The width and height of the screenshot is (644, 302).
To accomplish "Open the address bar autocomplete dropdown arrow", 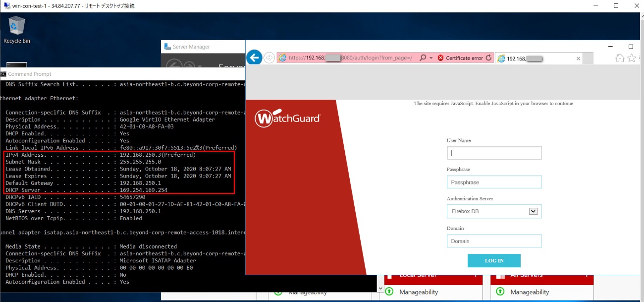I will [431, 58].
